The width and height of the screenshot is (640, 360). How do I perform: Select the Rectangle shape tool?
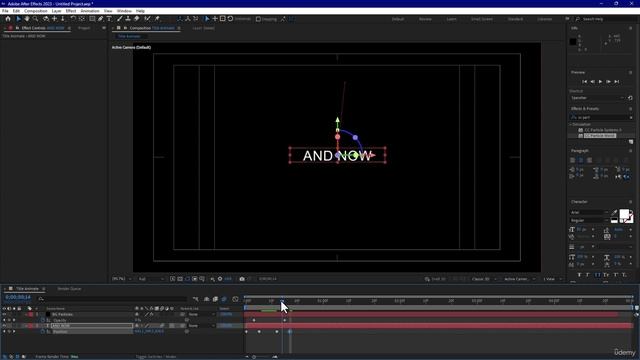point(92,19)
